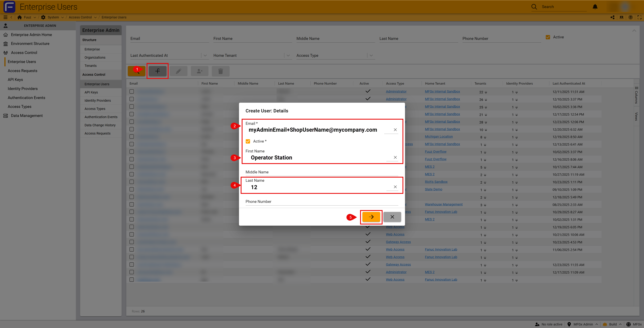Viewport: 644px width, 328px height.
Task: Click the trash delete icon in toolbar
Action: [x=220, y=71]
